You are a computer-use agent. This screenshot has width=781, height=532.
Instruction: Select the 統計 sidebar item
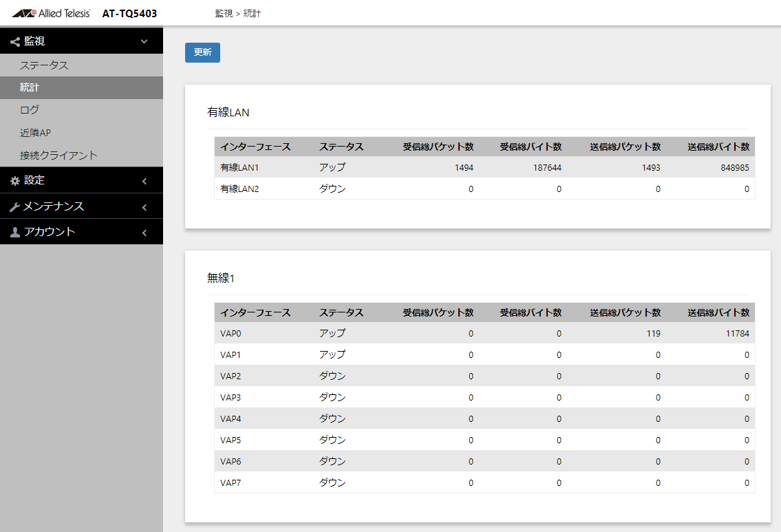(x=30, y=87)
